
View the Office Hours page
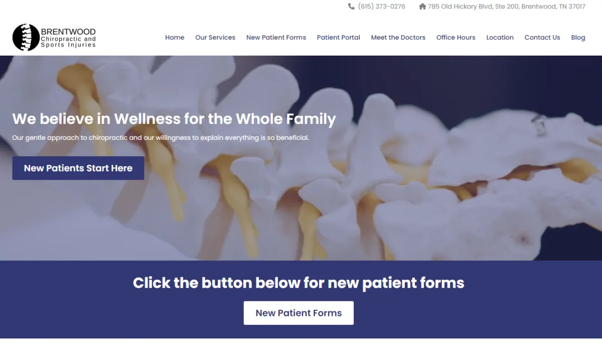click(x=456, y=38)
